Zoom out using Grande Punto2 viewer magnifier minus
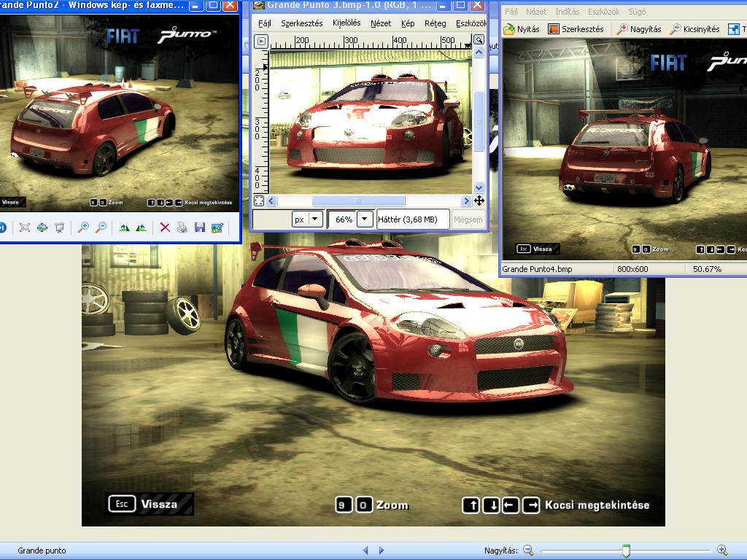Image resolution: width=747 pixels, height=560 pixels. [x=101, y=227]
